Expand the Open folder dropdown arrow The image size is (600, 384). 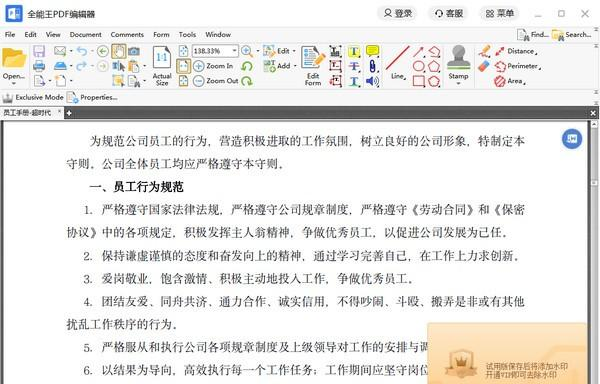click(14, 83)
